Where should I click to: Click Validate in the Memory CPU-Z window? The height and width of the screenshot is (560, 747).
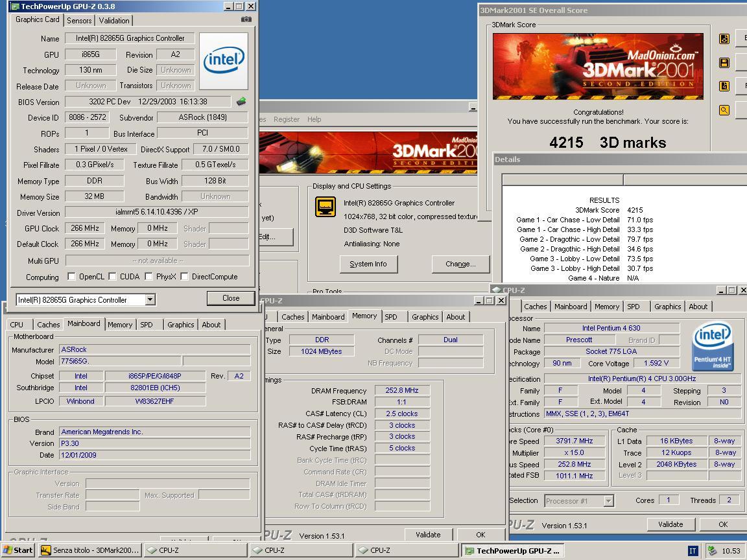(428, 535)
